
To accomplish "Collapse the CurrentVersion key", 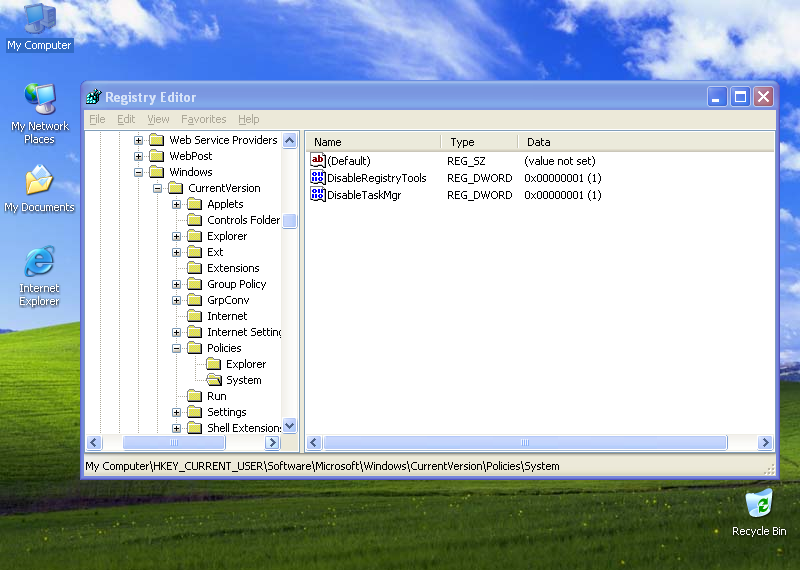I will 157,188.
